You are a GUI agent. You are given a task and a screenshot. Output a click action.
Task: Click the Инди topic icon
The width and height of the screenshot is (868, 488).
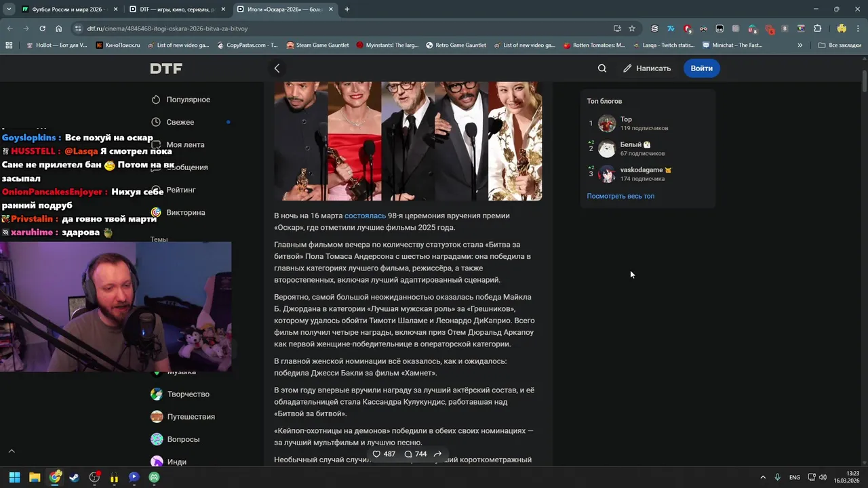(157, 462)
